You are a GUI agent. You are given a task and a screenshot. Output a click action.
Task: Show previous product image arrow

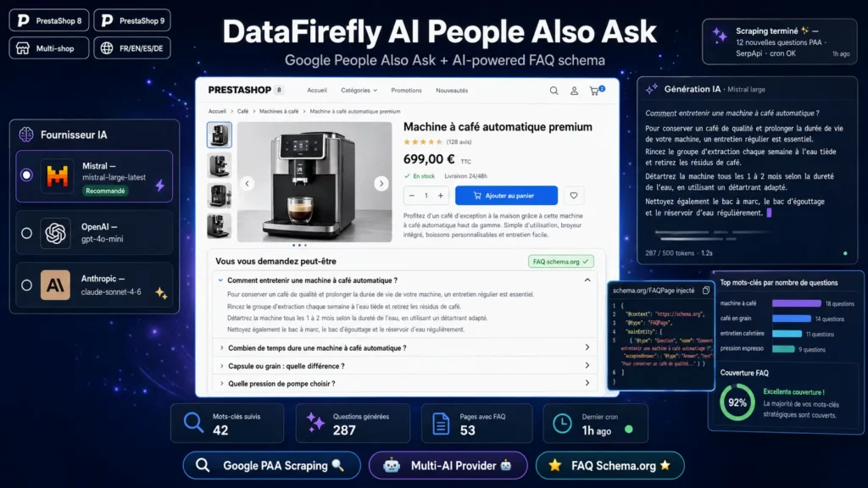[x=248, y=183]
